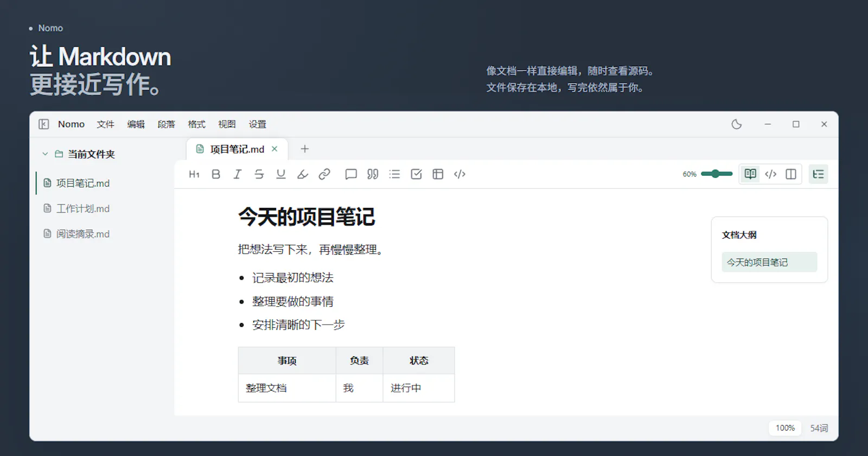Click the 整理文档 table cell
Viewport: 868px width, 456px height.
(x=287, y=388)
